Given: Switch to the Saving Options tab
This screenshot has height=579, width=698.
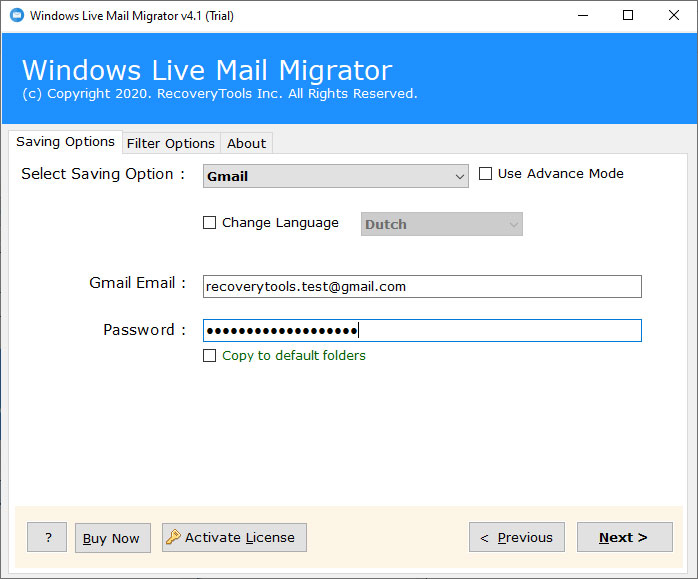Looking at the screenshot, I should [65, 142].
